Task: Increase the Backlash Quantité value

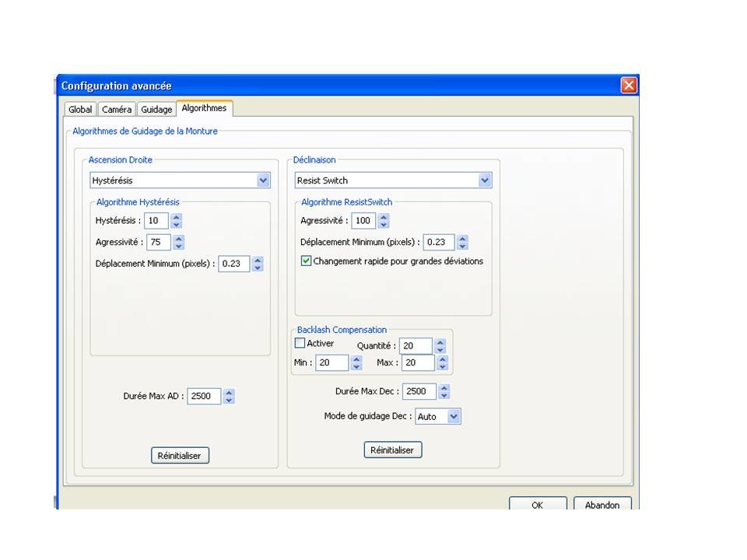Action: (440, 342)
